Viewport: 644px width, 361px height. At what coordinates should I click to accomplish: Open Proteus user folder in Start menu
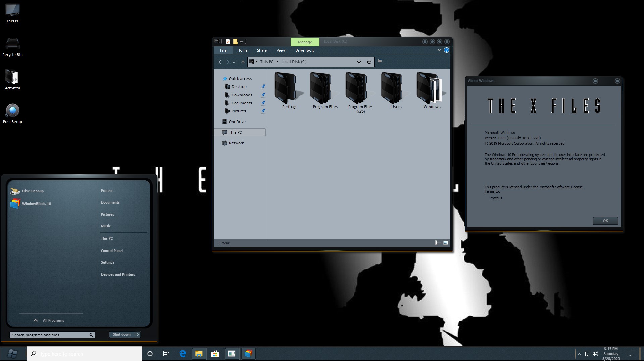[107, 191]
